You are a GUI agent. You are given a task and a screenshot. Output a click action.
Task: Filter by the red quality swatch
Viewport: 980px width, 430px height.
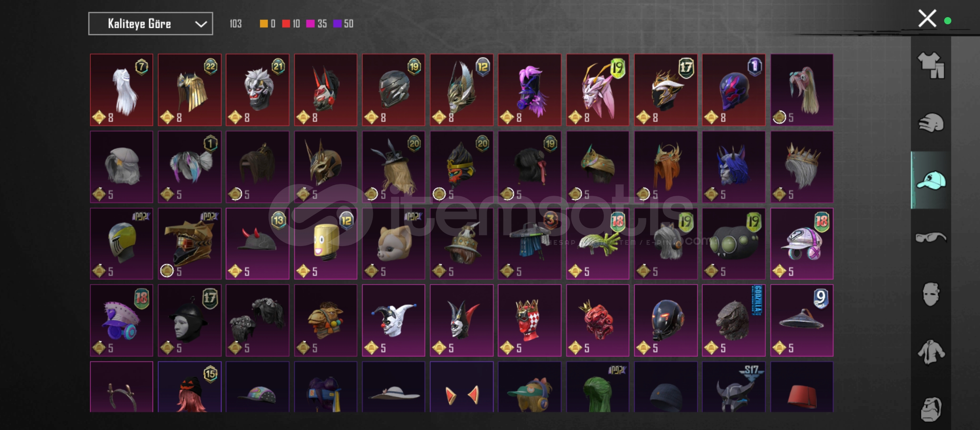[286, 24]
